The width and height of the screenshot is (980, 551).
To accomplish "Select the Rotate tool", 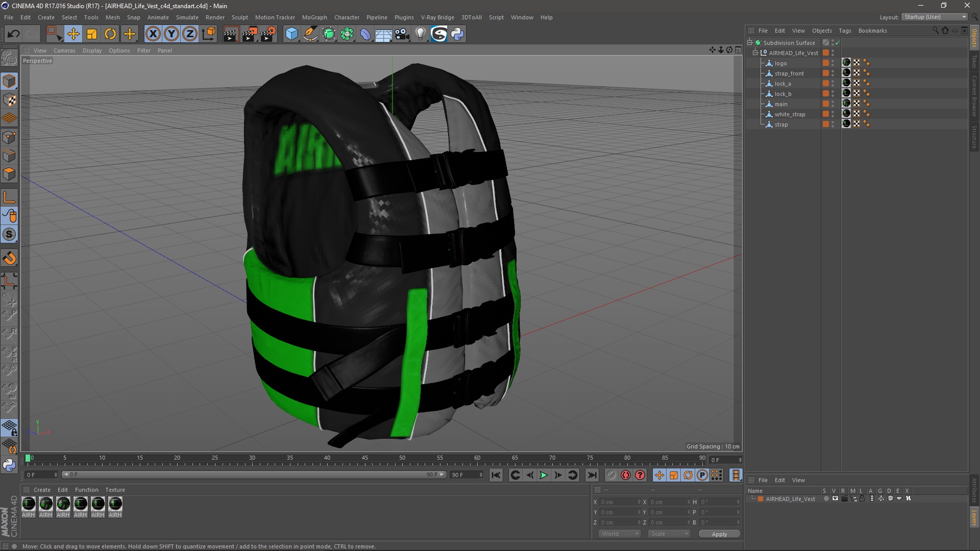I will point(110,34).
